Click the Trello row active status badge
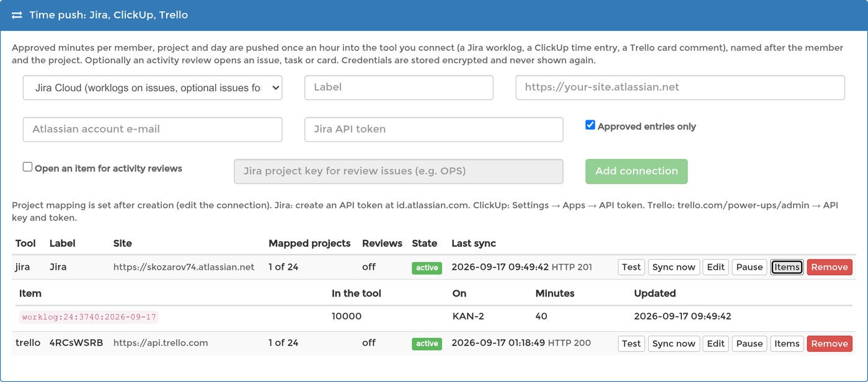This screenshot has width=868, height=382. coord(427,344)
